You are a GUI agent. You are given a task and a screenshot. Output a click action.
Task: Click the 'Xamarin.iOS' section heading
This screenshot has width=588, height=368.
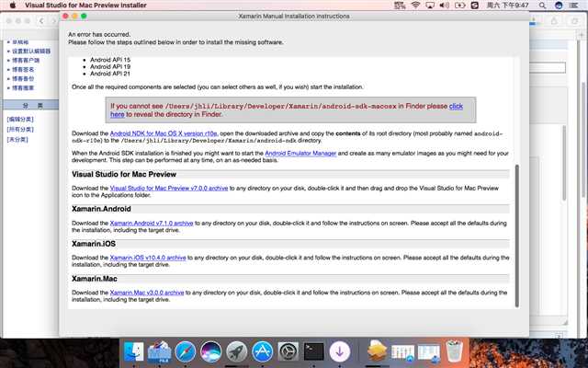coord(94,244)
